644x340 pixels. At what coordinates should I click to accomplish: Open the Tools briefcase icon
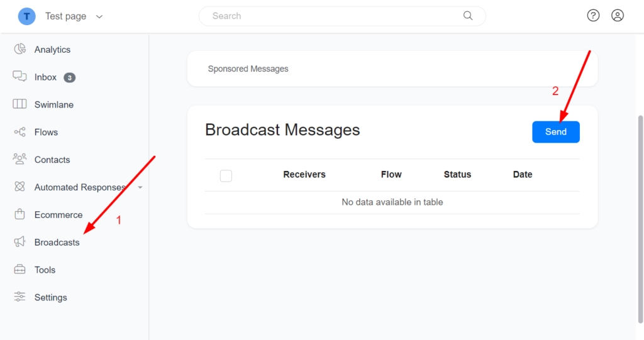19,270
